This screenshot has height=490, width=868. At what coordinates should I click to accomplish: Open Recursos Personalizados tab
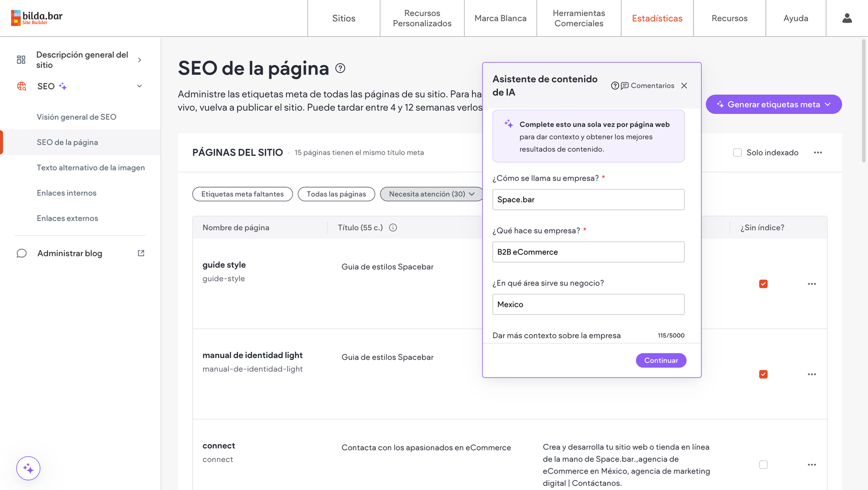pyautogui.click(x=422, y=18)
